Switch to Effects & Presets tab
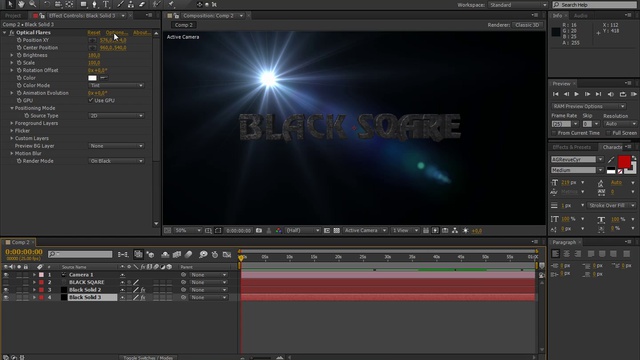This screenshot has width=640, height=360. (x=571, y=147)
